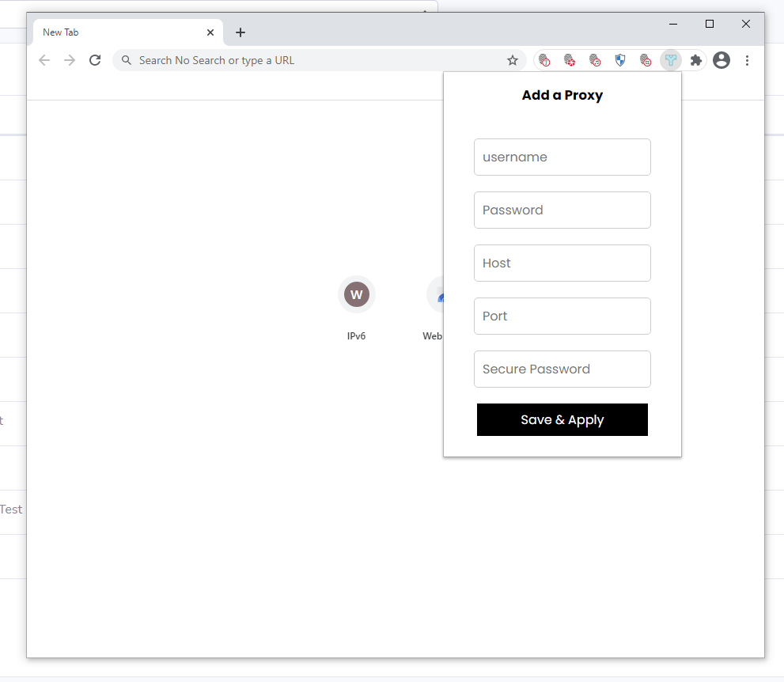Click the search magnifier in the address bar
The width and height of the screenshot is (784, 682).
(x=127, y=60)
